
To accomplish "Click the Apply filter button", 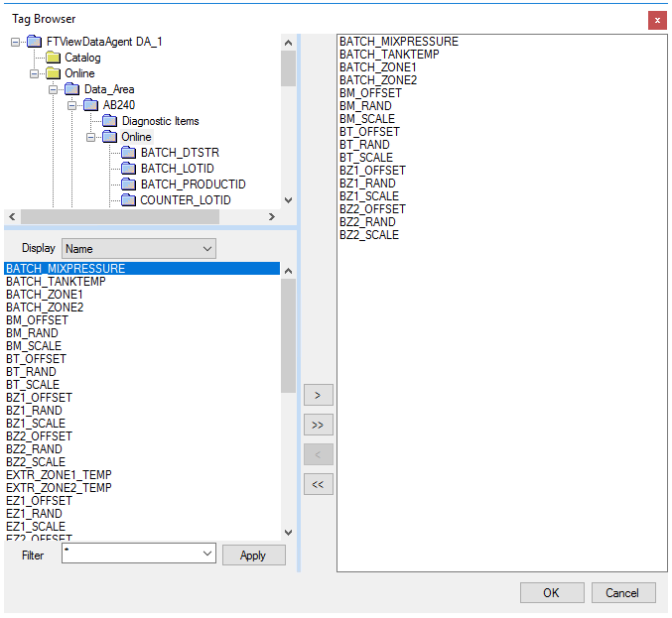I will [254, 556].
